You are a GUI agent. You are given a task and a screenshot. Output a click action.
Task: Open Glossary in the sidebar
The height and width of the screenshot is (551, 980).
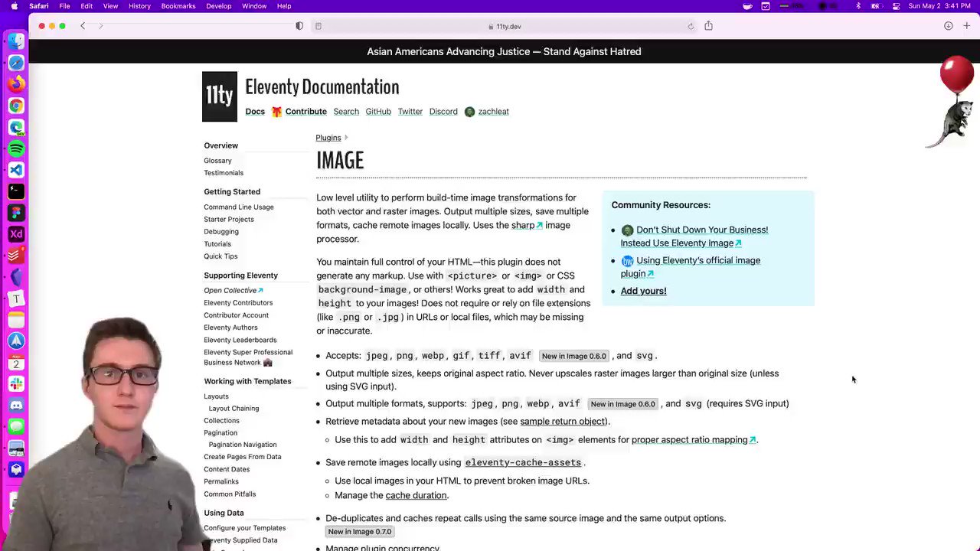217,161
